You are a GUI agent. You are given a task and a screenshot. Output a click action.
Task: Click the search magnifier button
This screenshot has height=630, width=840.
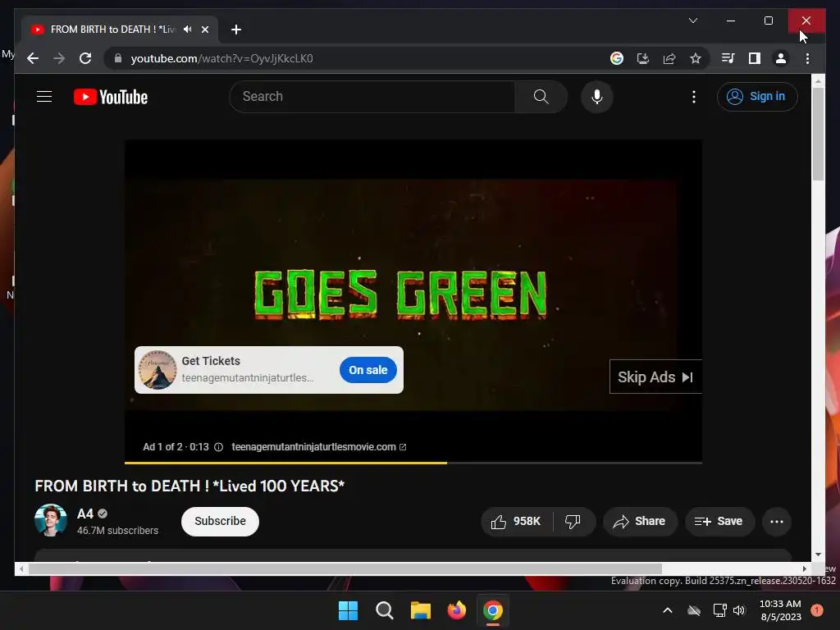point(541,97)
